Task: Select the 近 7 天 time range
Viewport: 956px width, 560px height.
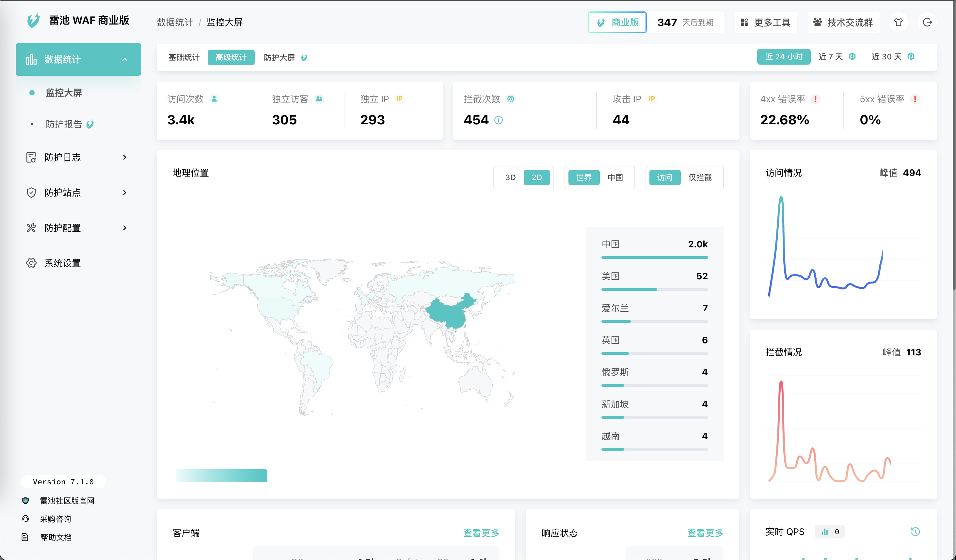Action: [x=830, y=57]
